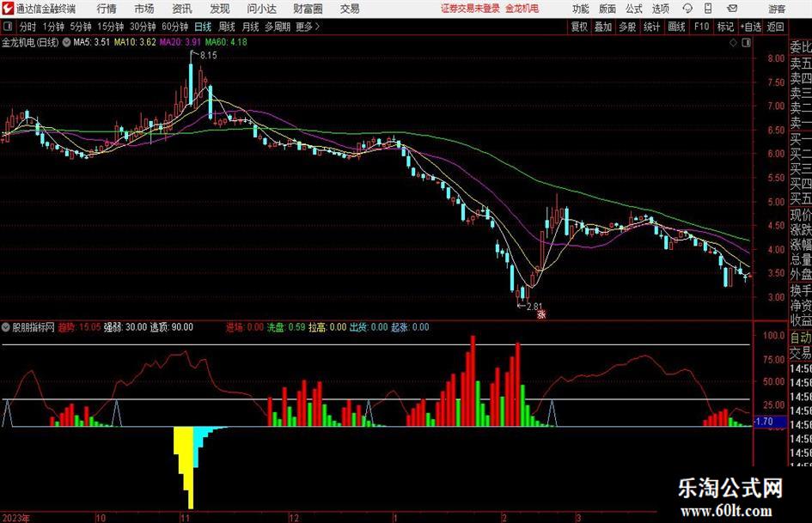Click the 标记 mark button
Viewport: 812px width, 523px height.
click(x=725, y=27)
